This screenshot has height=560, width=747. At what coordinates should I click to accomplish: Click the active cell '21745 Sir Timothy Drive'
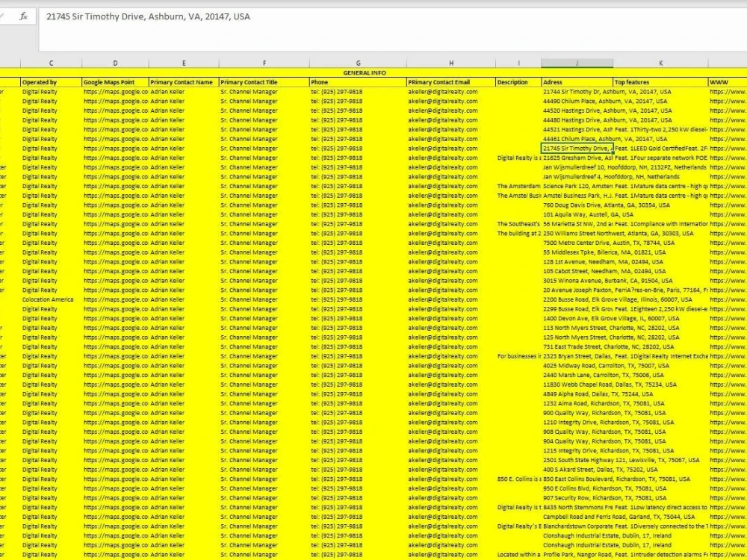[x=577, y=149]
